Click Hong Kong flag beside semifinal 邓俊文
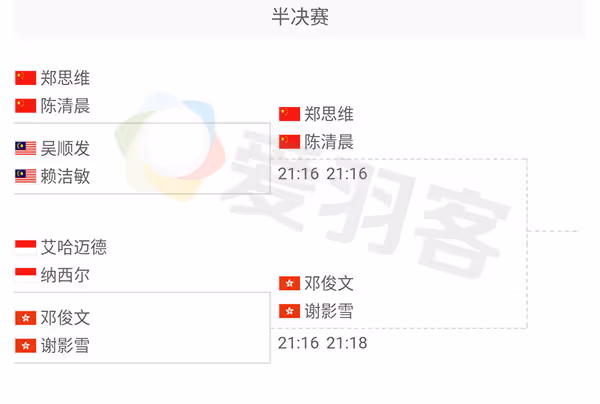Viewport: 600px width, 404px height. [x=289, y=283]
